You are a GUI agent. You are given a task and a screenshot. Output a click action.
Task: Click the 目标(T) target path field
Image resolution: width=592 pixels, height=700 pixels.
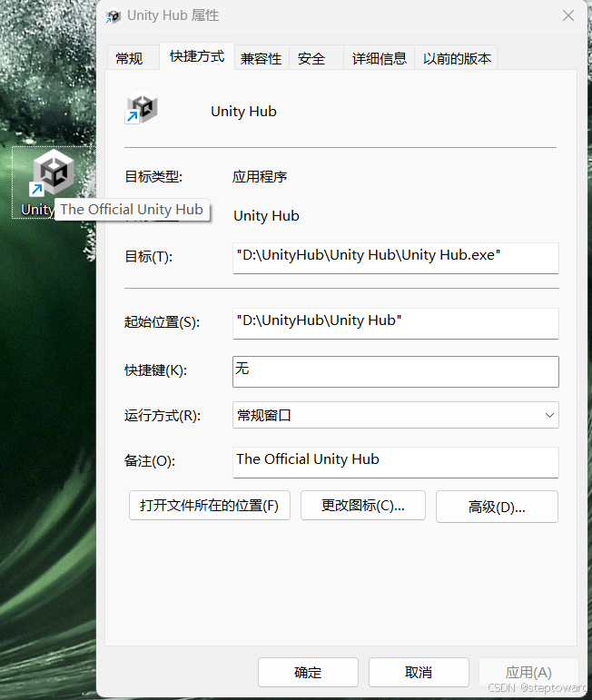(x=396, y=258)
